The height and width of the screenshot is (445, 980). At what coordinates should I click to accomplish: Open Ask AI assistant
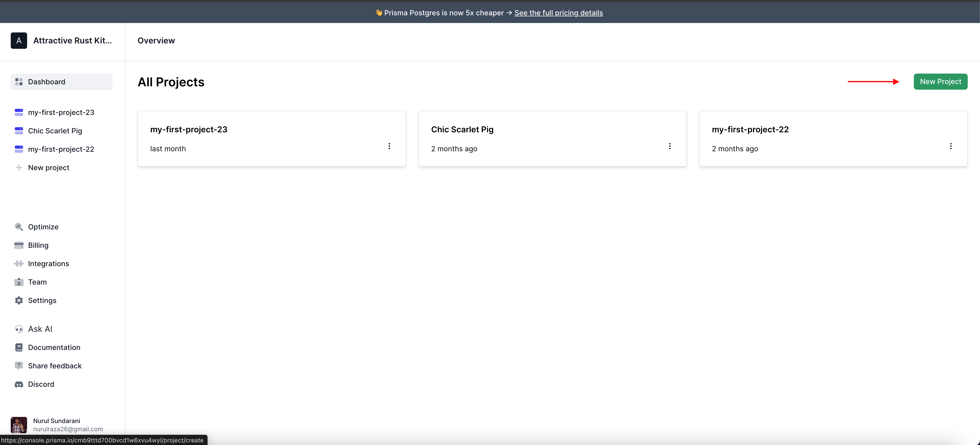click(x=62, y=329)
